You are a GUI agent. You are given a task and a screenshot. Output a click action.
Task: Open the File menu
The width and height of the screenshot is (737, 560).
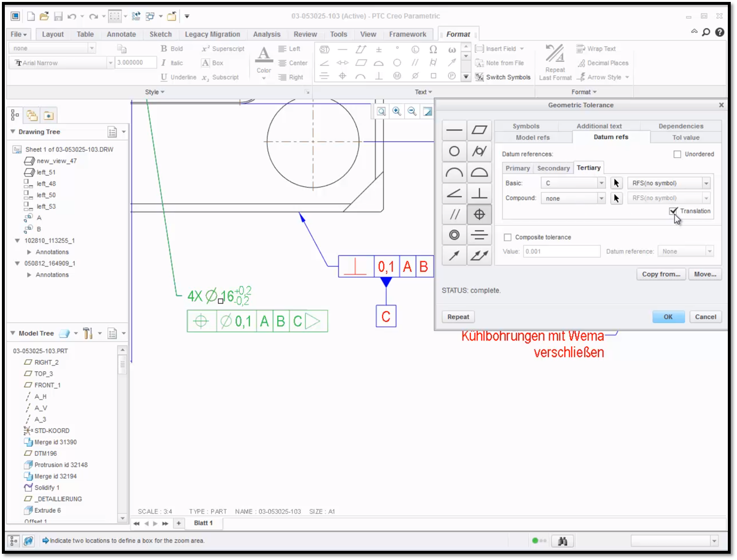pyautogui.click(x=19, y=34)
